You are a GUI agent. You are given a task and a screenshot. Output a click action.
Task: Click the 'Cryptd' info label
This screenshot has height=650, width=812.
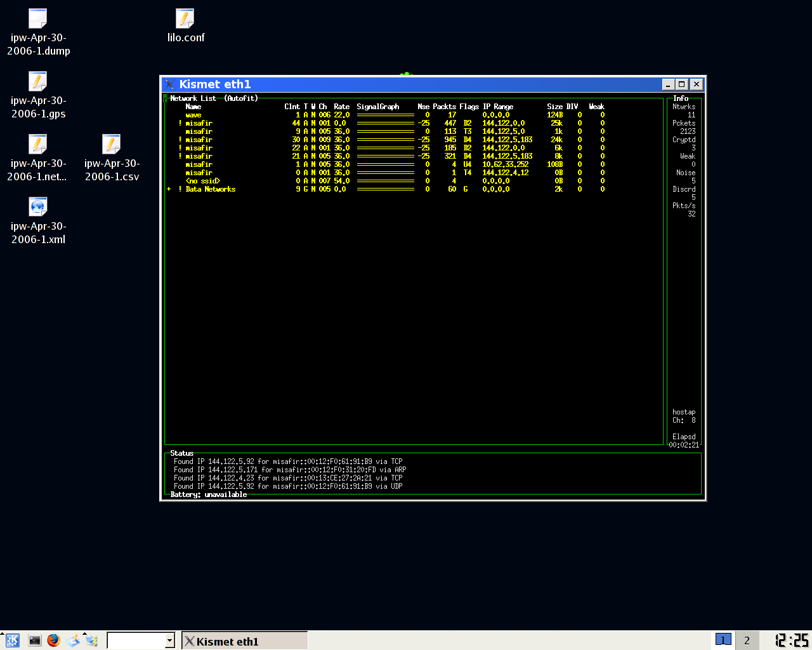click(x=684, y=140)
